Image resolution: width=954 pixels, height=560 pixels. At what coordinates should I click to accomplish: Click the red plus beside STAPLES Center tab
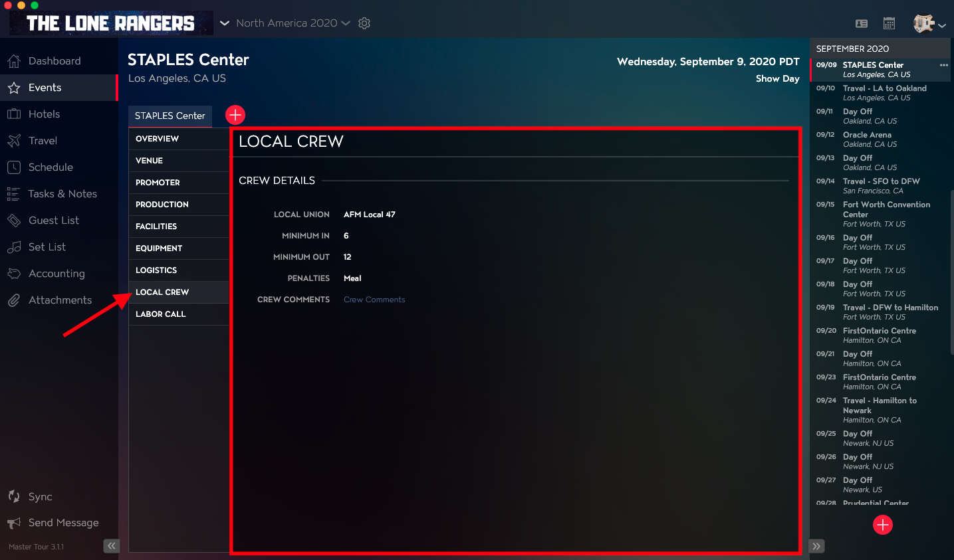coord(235,115)
